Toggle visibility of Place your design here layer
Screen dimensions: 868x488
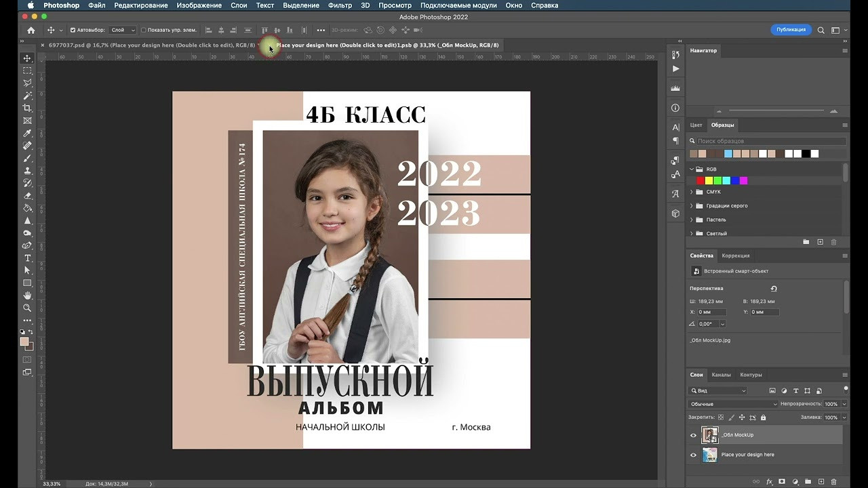[693, 455]
